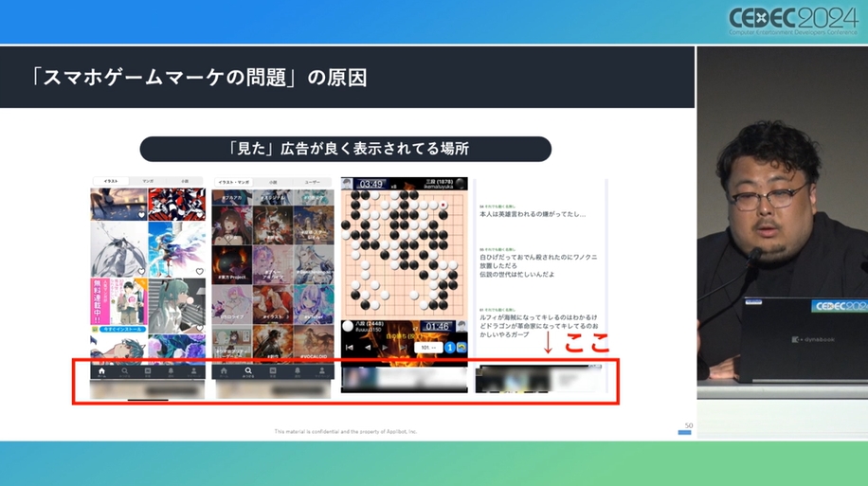Tap the black stone icon beside the top player name
Viewport: 868px width, 486px height.
460,184
